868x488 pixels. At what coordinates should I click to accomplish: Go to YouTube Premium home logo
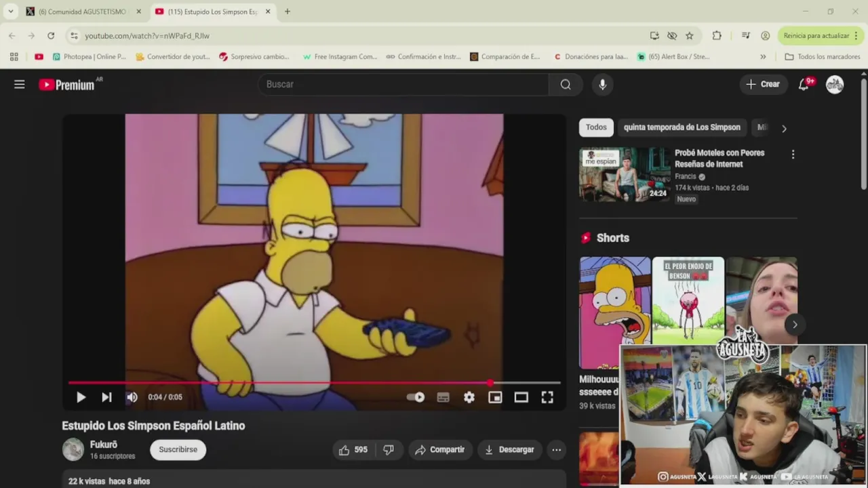click(66, 85)
